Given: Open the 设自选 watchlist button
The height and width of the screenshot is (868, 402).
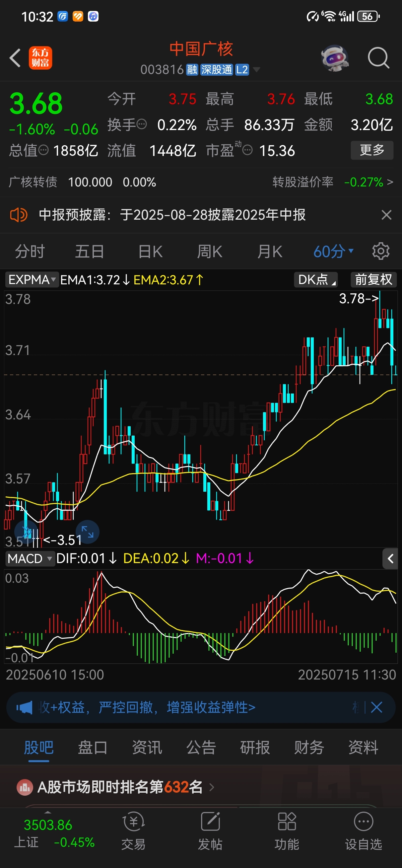Looking at the screenshot, I should point(364,831).
